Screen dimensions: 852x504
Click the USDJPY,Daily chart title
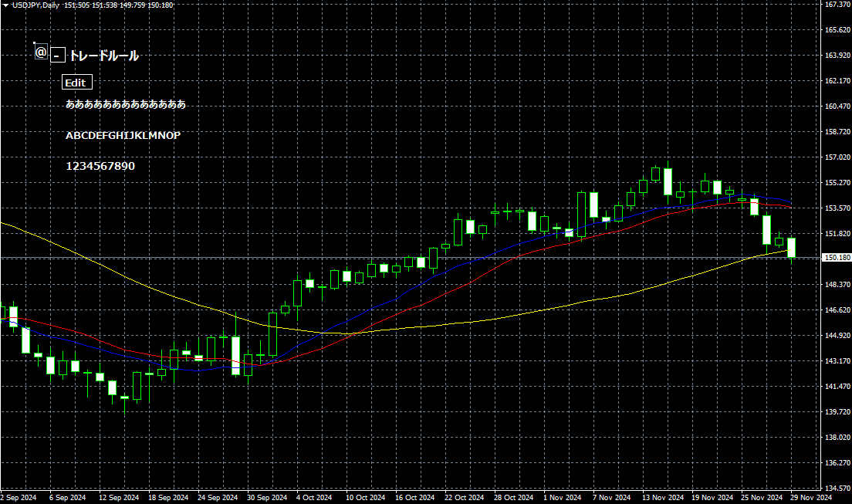tap(37, 5)
